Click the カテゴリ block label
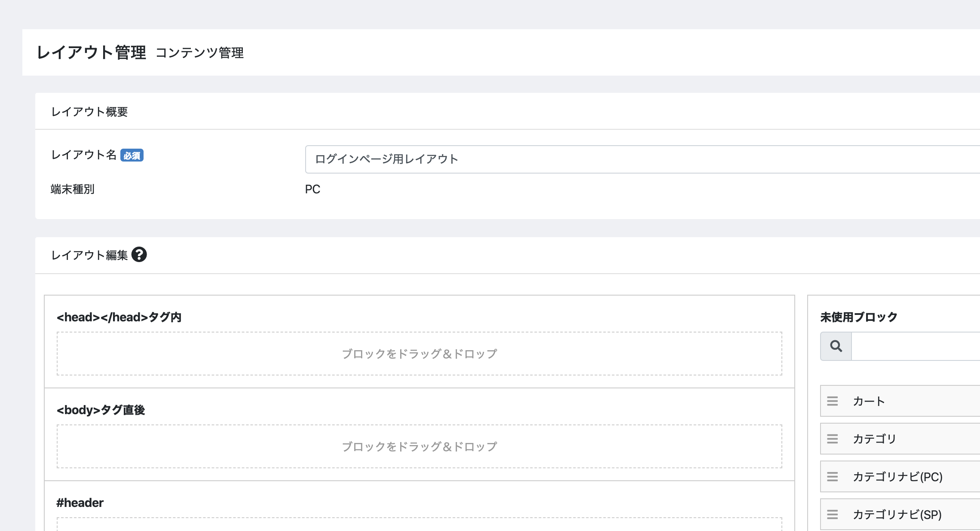 point(874,439)
